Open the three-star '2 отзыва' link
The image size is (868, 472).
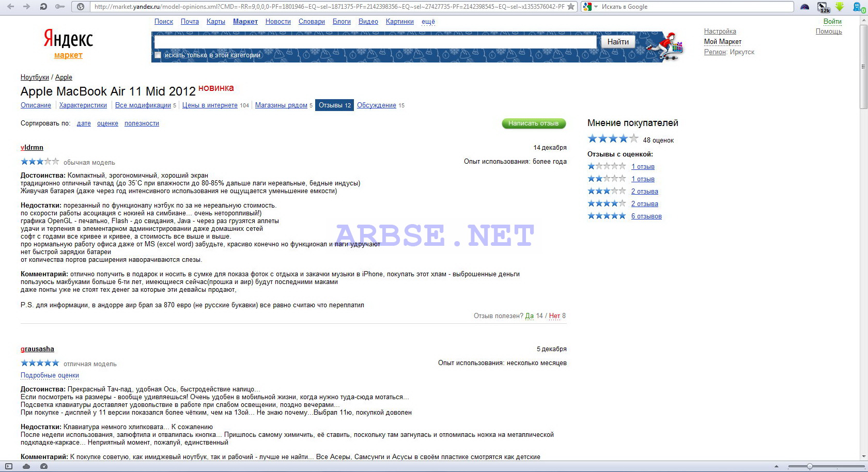(x=645, y=192)
